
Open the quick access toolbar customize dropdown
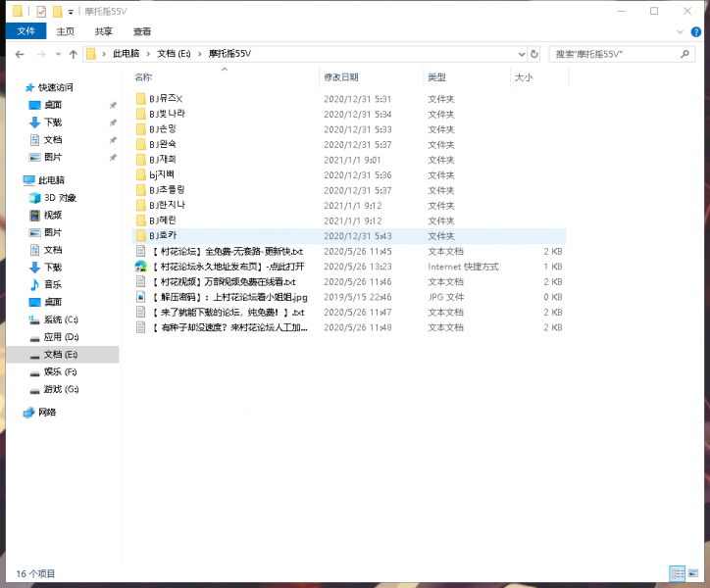coord(71,12)
